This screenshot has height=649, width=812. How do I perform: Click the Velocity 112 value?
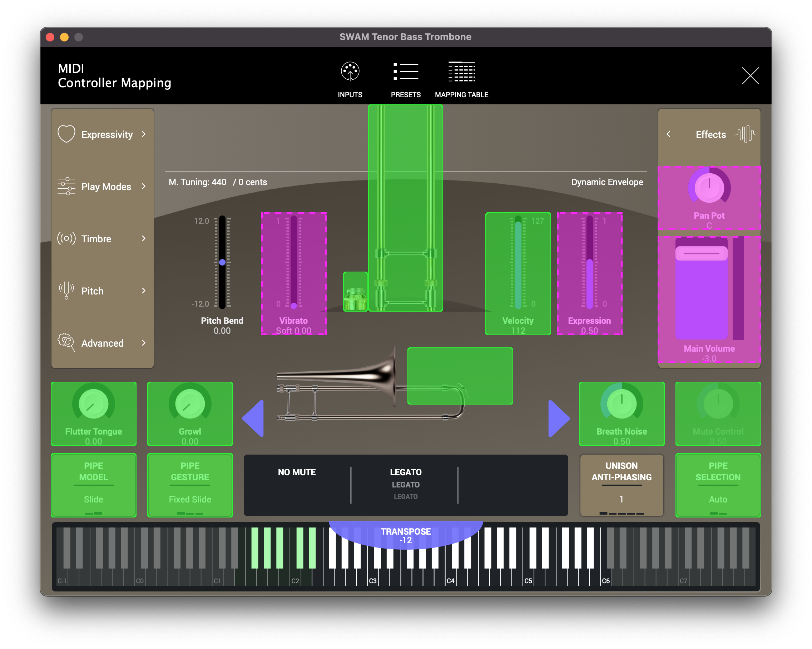pos(518,331)
